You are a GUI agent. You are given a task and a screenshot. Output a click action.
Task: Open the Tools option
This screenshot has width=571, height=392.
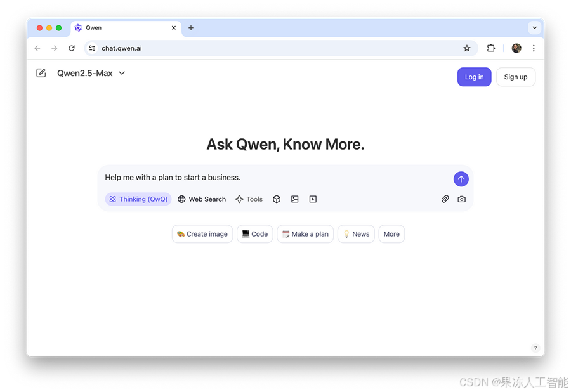249,199
